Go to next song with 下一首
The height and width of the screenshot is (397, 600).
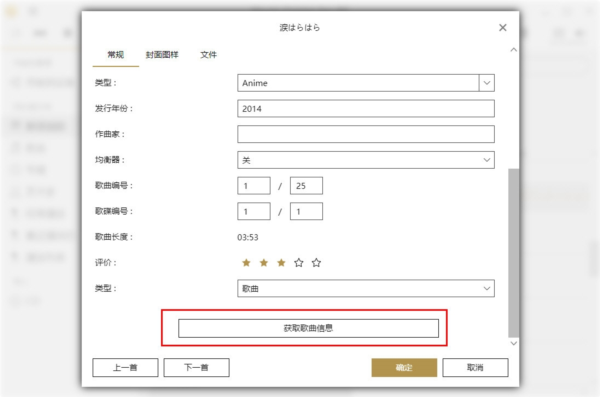click(196, 368)
